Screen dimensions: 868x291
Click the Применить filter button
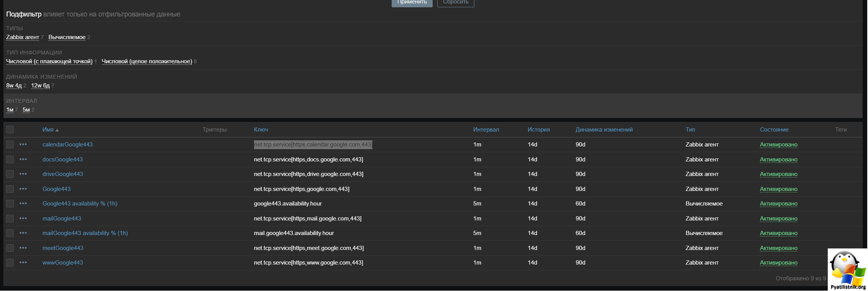(x=412, y=2)
